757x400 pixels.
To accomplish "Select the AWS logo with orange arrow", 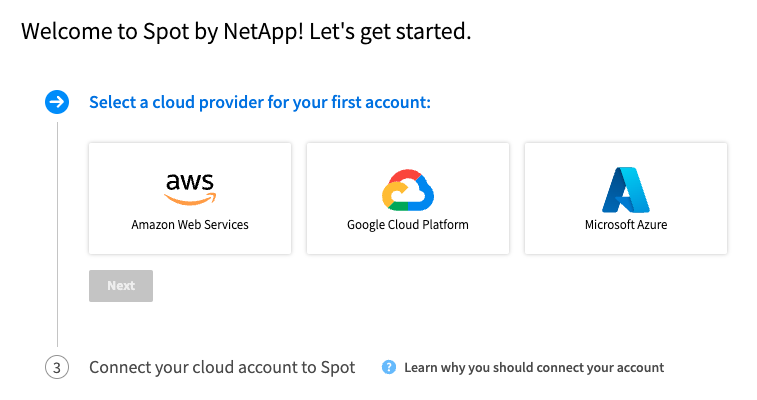I will coord(190,189).
